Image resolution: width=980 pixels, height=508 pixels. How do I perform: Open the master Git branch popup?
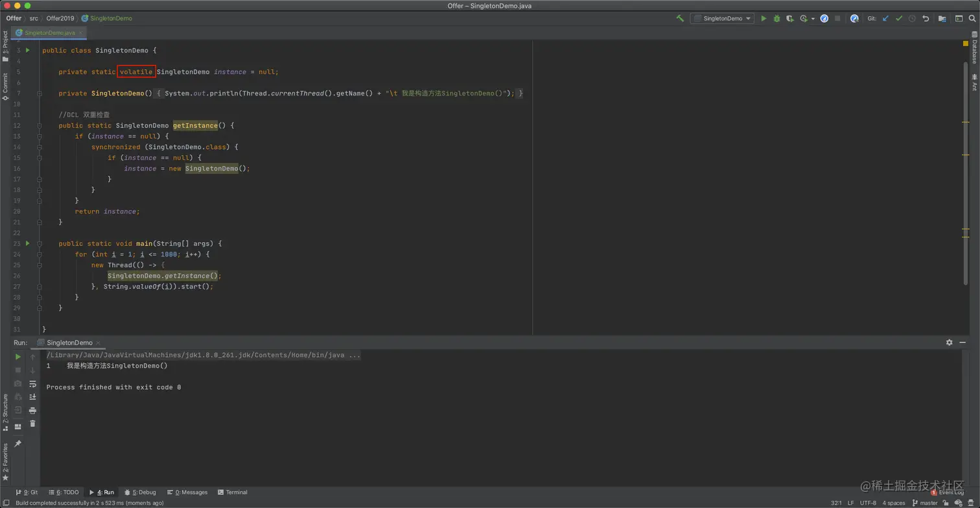point(925,503)
